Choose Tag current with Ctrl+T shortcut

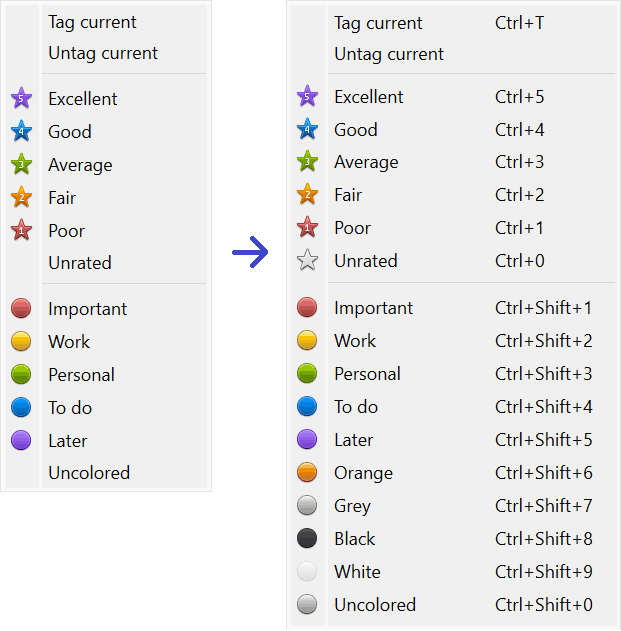click(x=378, y=23)
